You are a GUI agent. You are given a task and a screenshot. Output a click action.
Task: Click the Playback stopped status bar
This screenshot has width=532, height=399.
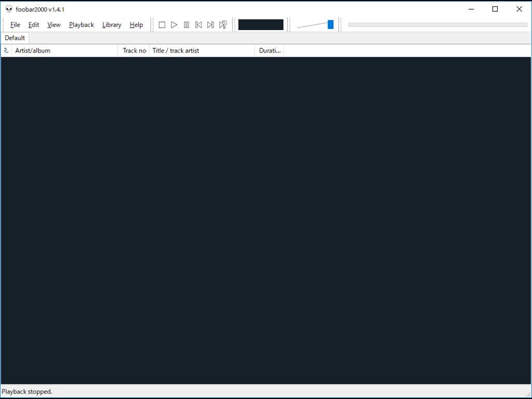tap(26, 392)
